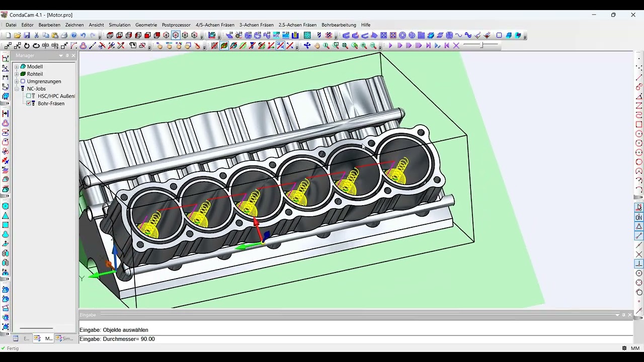Click the New file icon
The height and width of the screenshot is (362, 644).
(8, 35)
